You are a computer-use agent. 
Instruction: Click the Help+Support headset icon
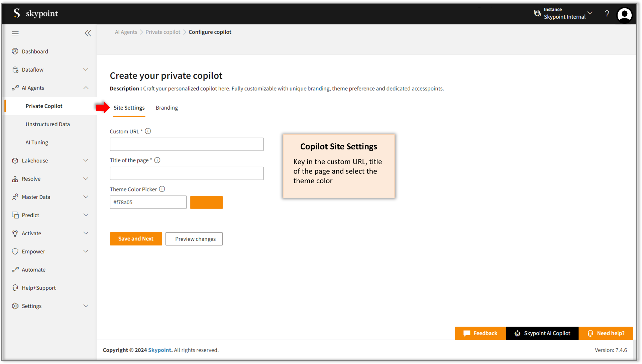tap(15, 288)
